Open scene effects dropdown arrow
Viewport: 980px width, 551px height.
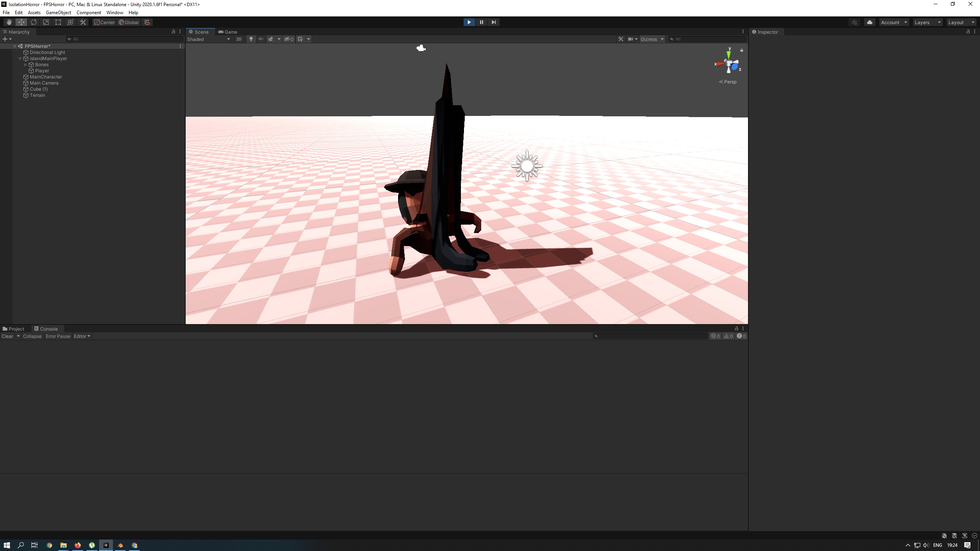click(279, 39)
